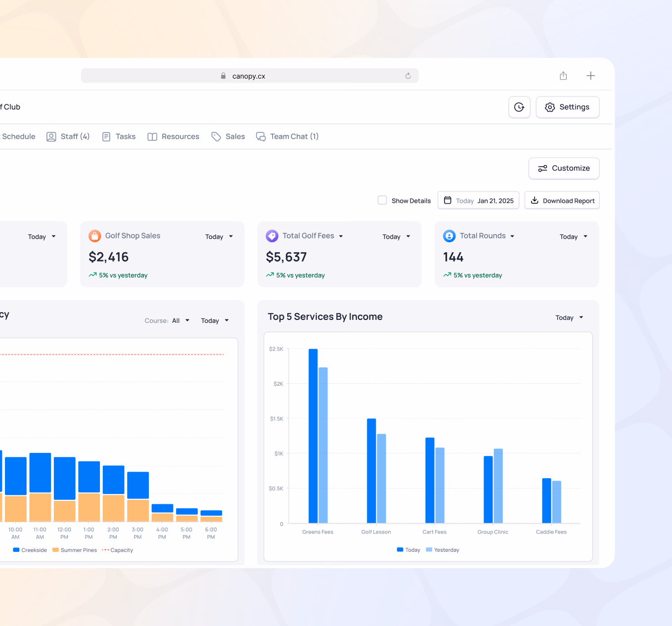Go to the Tasks tab

tap(119, 137)
